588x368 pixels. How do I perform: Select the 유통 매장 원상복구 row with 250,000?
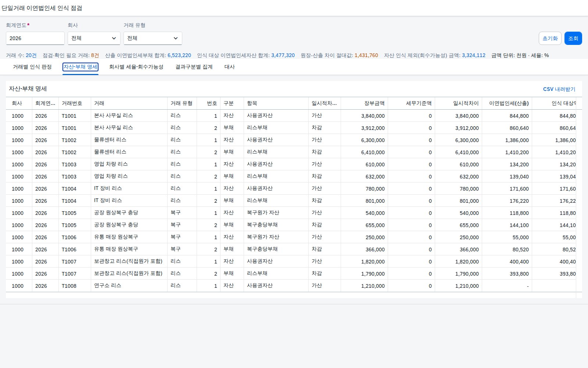click(291, 237)
